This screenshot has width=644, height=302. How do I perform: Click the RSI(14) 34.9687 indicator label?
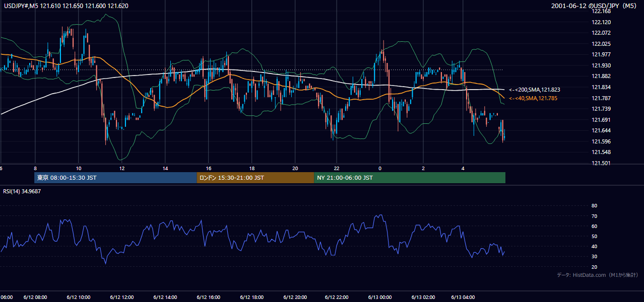coord(22,191)
